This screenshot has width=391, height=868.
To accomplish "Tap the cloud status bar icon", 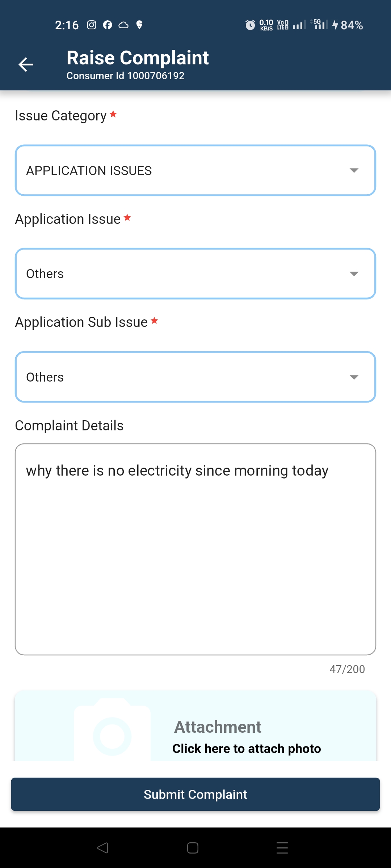I will [123, 25].
